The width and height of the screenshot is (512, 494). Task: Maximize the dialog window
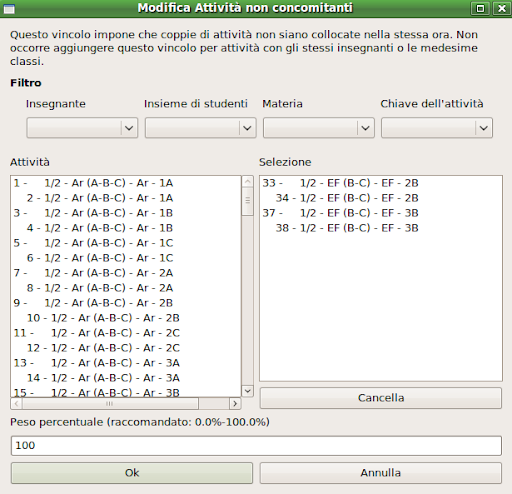point(480,8)
